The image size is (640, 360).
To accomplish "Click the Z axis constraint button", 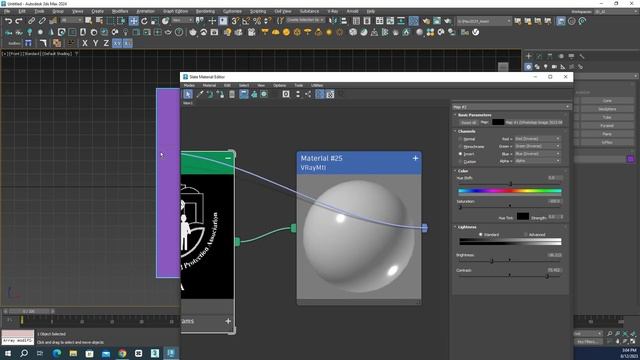I will (106, 43).
